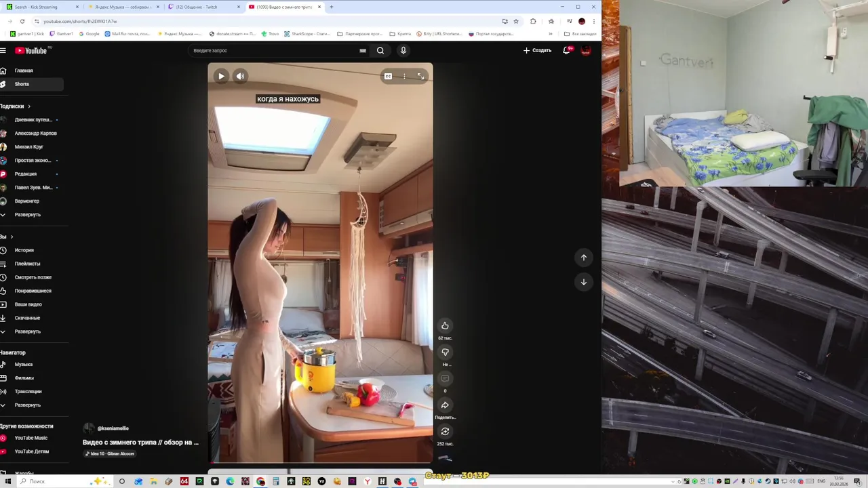This screenshot has height=488, width=868.
Task: Show more bookmarks with the chevron
Action: tap(550, 34)
